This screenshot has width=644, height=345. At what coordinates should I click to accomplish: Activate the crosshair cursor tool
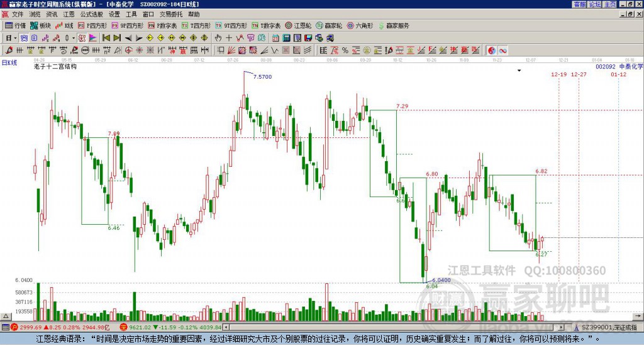pos(229,38)
